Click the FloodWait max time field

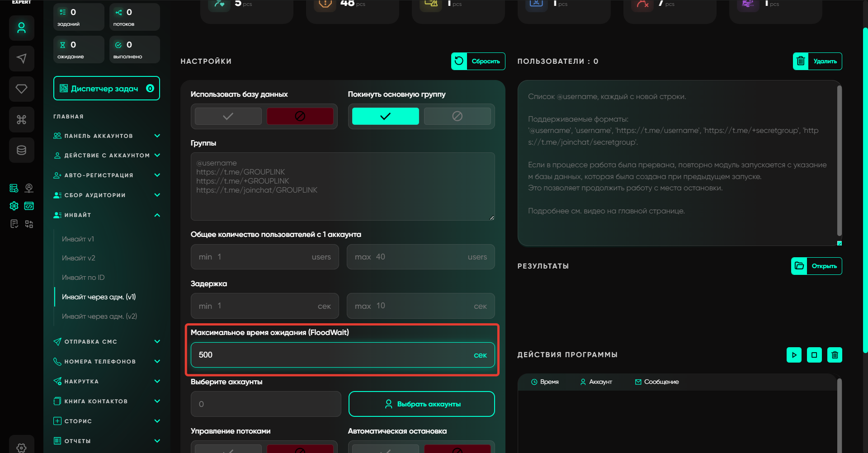point(335,355)
